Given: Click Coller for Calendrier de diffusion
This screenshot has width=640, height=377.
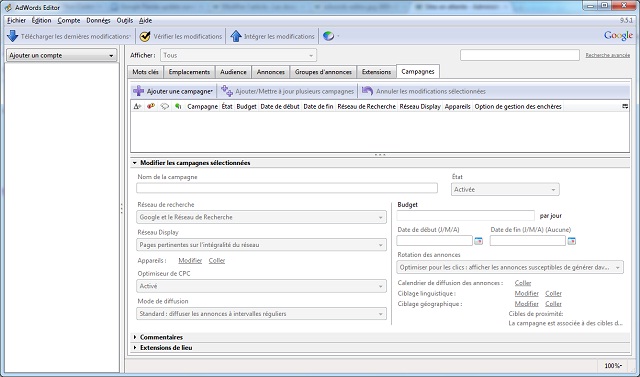Looking at the screenshot, I should [x=523, y=283].
